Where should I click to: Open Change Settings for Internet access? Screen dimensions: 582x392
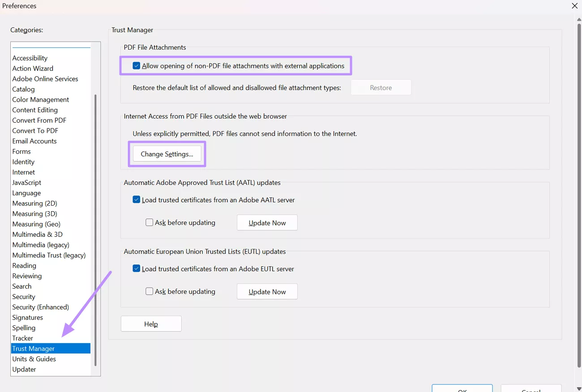pyautogui.click(x=167, y=153)
